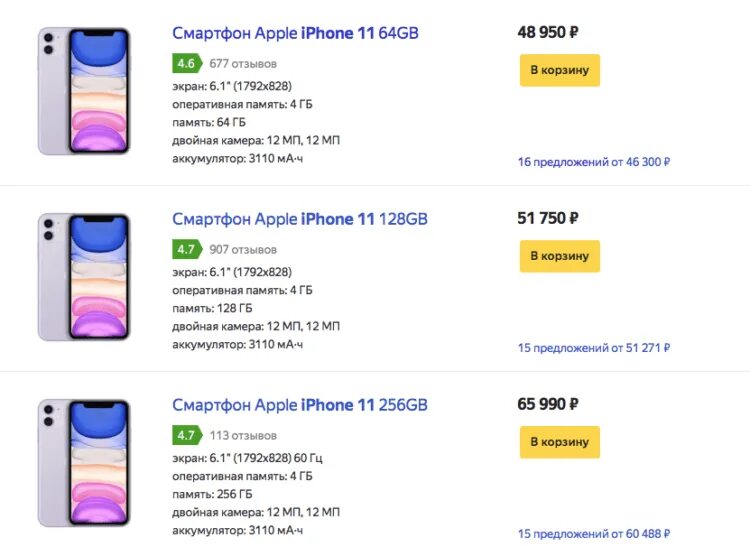The image size is (750, 556).
Task: Open the iPhone 11 128GB product title
Action: point(299,219)
